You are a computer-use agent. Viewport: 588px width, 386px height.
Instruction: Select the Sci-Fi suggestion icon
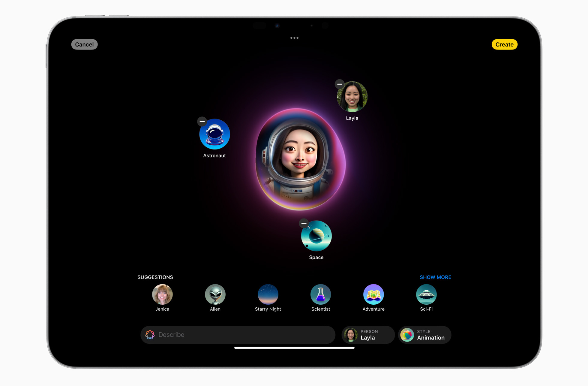(426, 295)
